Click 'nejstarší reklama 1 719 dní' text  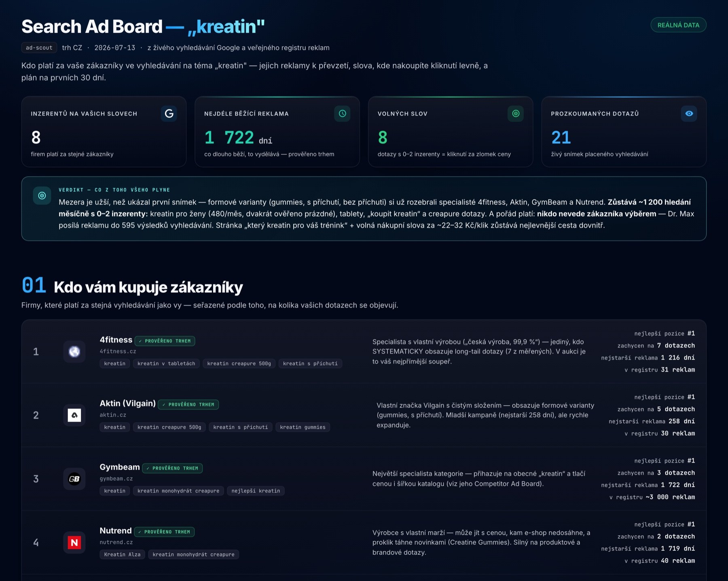point(648,549)
